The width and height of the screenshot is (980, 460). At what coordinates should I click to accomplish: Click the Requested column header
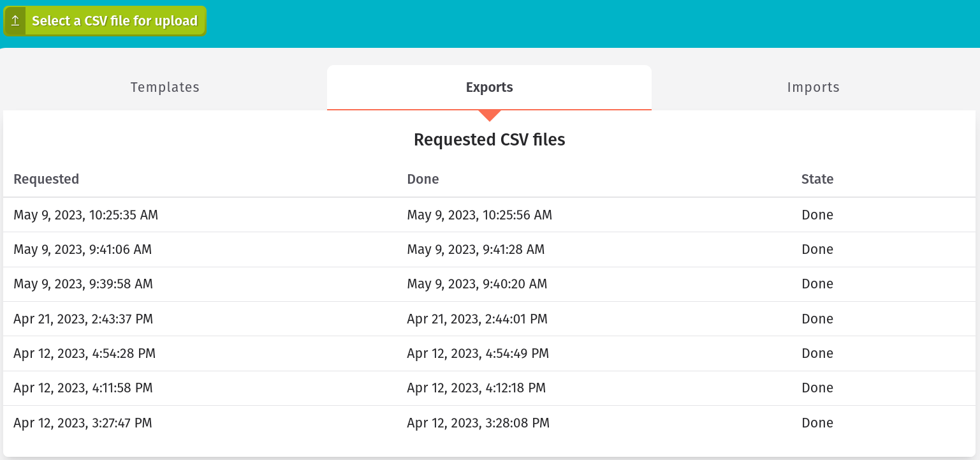[47, 179]
